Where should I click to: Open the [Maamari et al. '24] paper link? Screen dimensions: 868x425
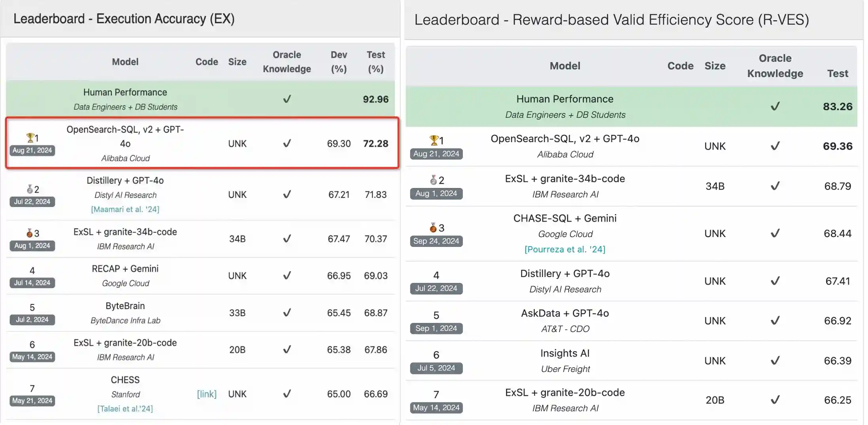tap(125, 209)
